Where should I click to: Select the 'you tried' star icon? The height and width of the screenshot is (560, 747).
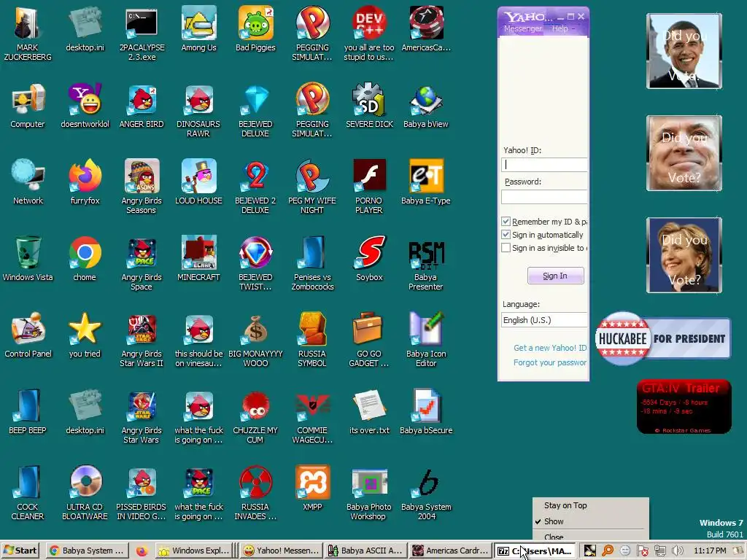[x=85, y=335]
